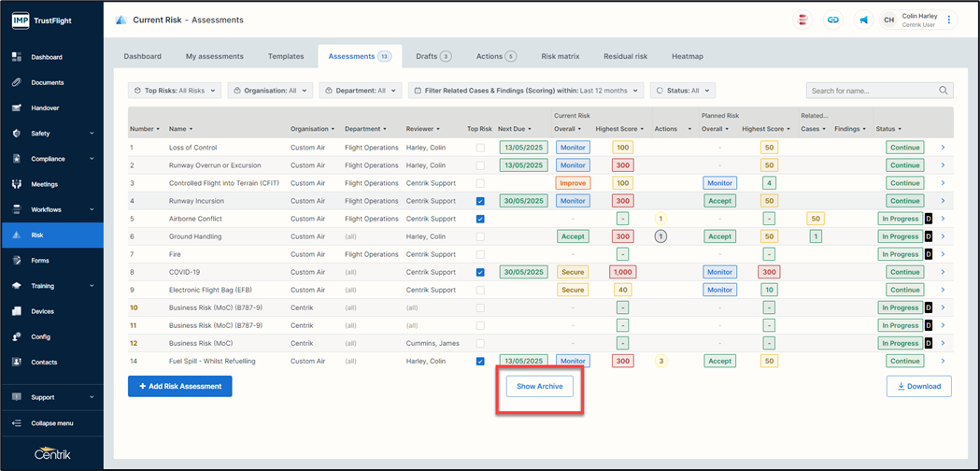Open the Risk matrix tab
Viewport: 980px width, 471px height.
(561, 56)
